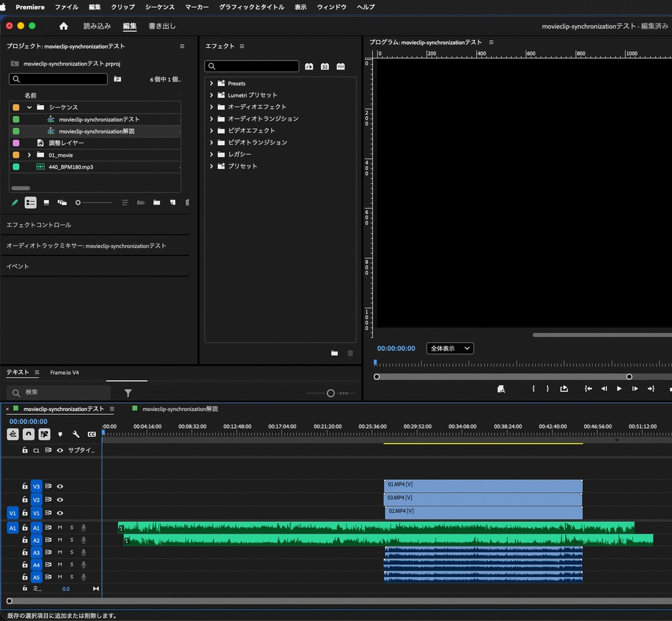Click the Effects panel search field
672x621 pixels.
coord(251,66)
